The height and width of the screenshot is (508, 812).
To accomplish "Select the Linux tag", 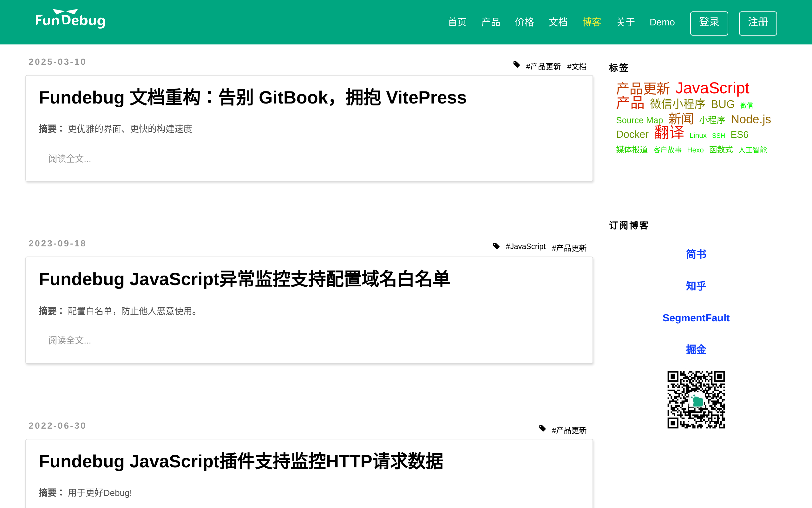I will point(698,135).
